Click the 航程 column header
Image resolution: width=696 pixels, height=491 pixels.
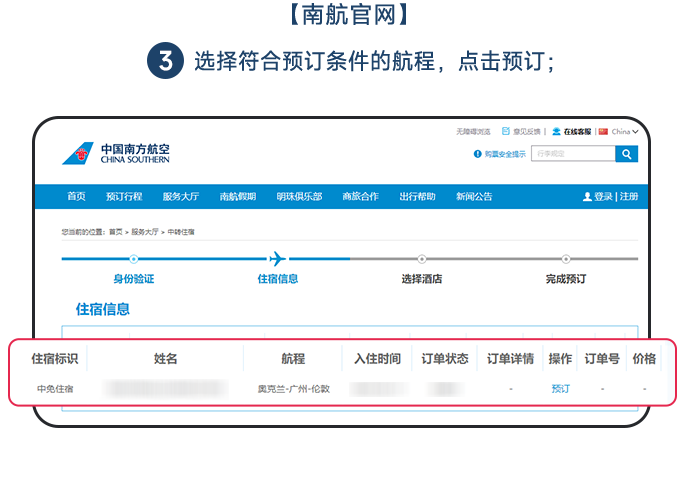(293, 359)
